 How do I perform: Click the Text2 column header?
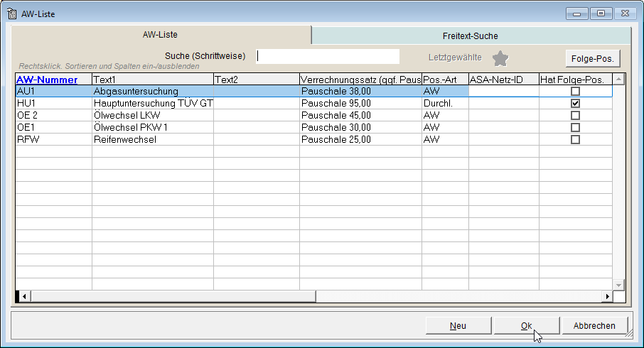coord(257,80)
